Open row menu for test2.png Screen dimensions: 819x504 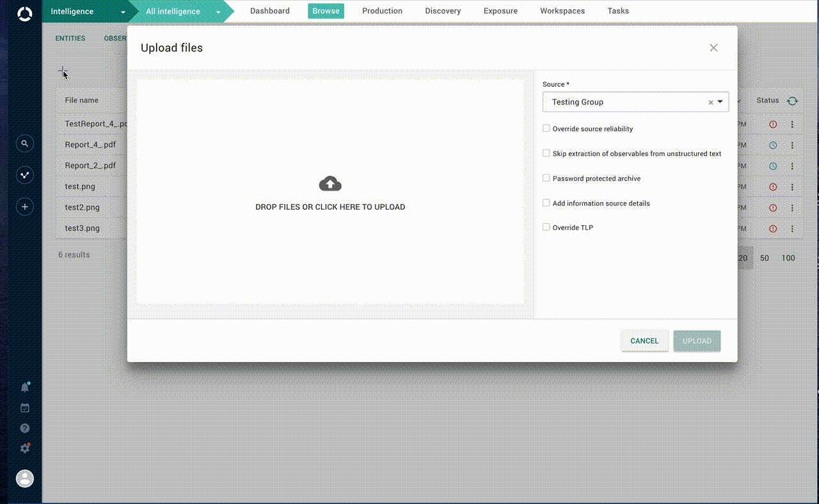pyautogui.click(x=792, y=208)
